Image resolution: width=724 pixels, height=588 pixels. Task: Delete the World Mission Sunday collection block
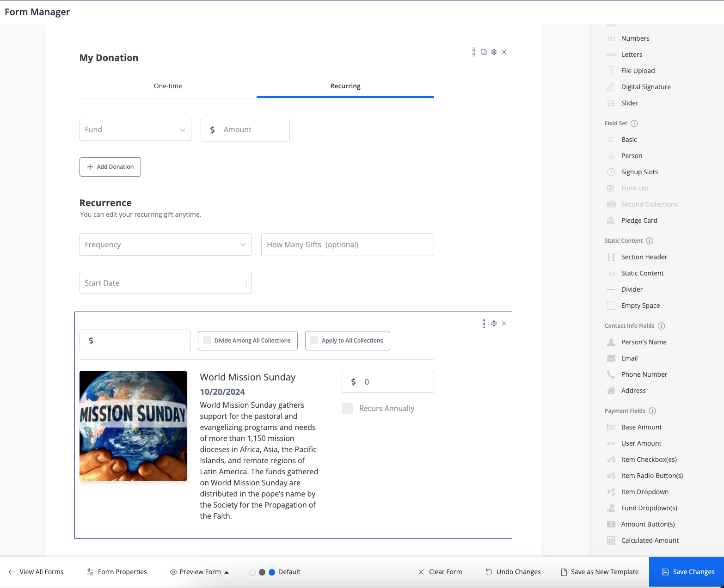tap(504, 323)
